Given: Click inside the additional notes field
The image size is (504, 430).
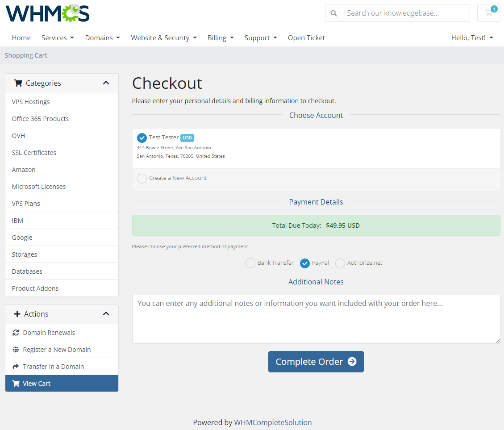Looking at the screenshot, I should tap(316, 318).
